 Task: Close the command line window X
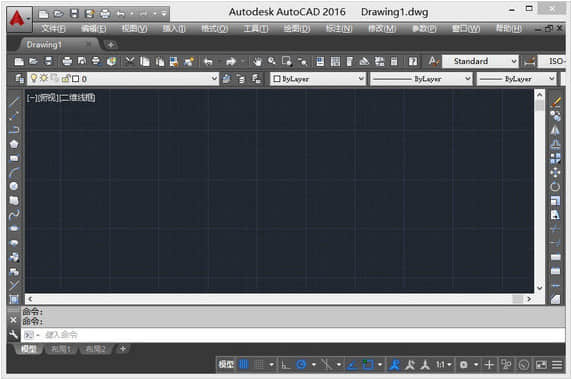coord(13,320)
